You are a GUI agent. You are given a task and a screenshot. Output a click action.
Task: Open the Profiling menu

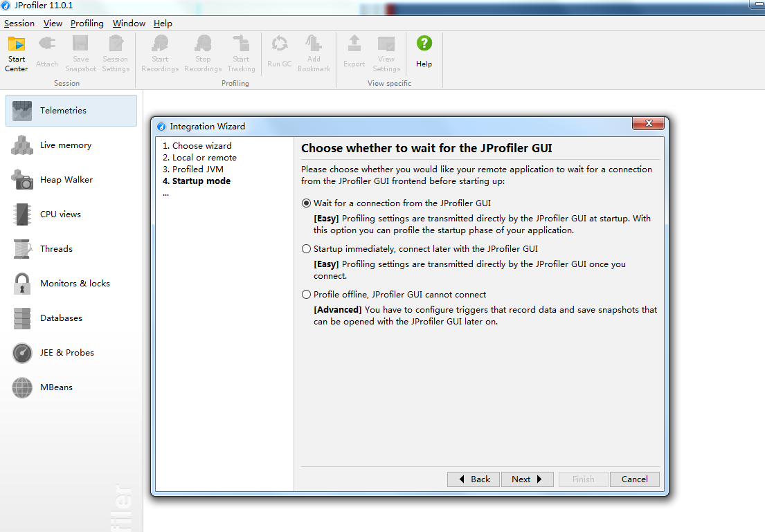(87, 24)
